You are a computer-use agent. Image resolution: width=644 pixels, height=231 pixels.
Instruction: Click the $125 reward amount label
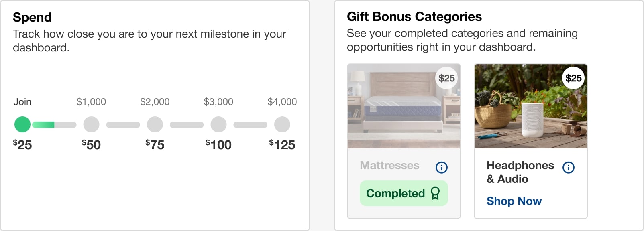282,145
